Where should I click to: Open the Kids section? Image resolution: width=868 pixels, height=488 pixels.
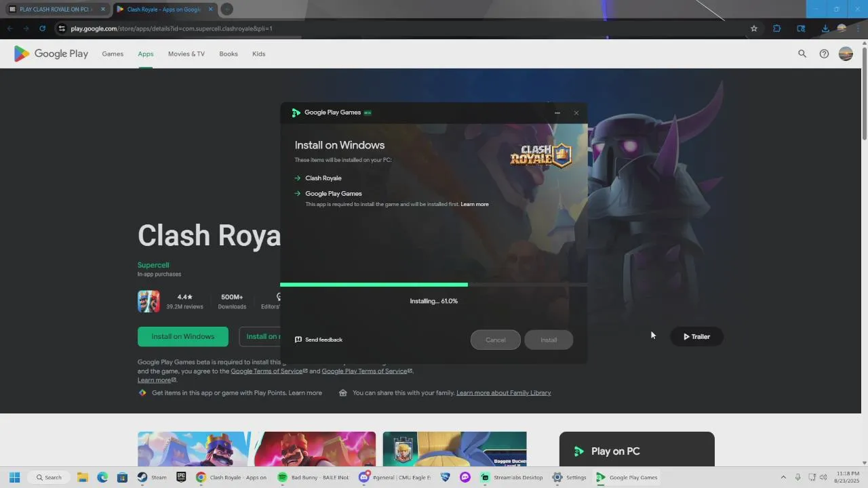(258, 54)
